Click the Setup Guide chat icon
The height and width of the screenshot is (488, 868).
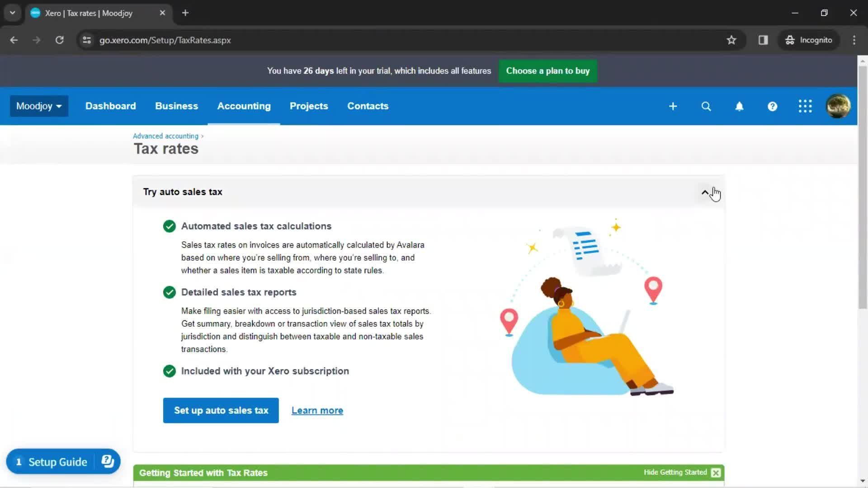coord(108,461)
